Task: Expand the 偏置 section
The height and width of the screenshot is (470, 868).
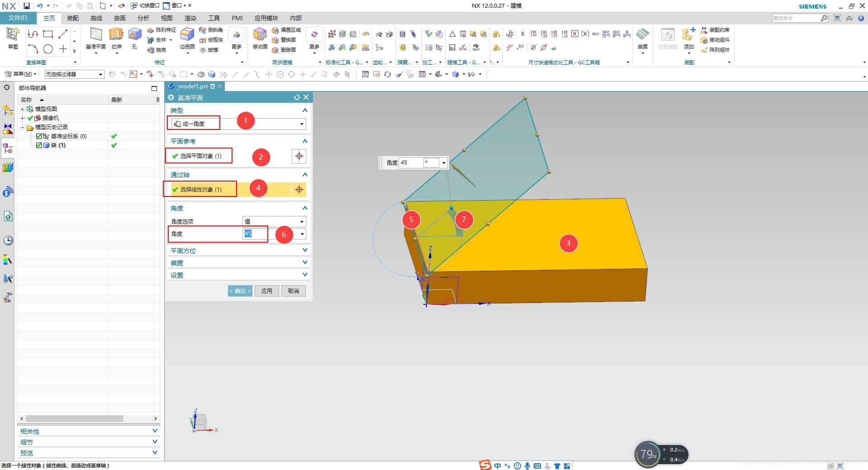Action: pyautogui.click(x=305, y=263)
